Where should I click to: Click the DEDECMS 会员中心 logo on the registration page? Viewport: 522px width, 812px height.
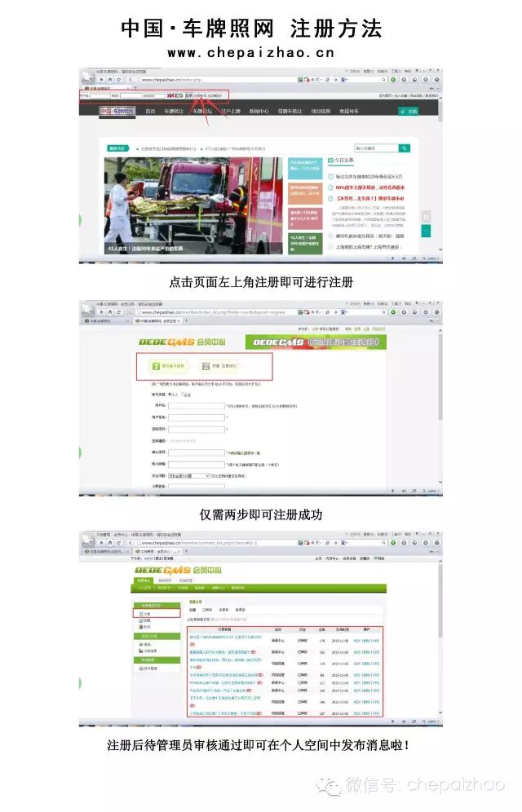coord(182,342)
